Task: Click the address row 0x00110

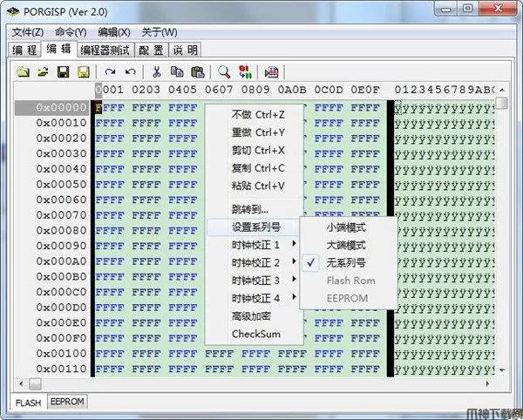Action: tap(61, 369)
